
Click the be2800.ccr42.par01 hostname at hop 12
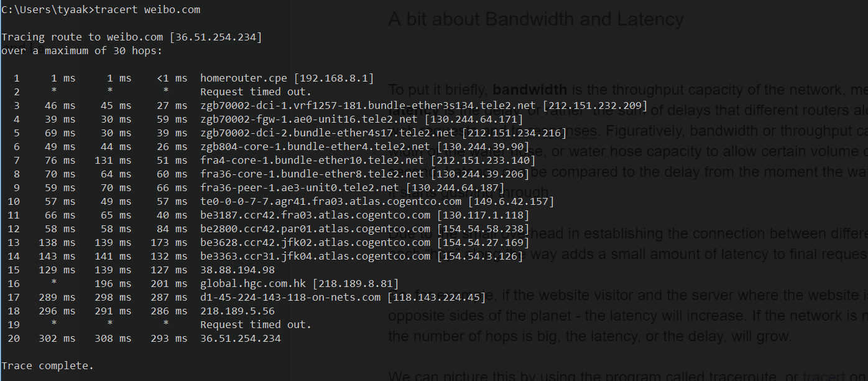coord(315,229)
